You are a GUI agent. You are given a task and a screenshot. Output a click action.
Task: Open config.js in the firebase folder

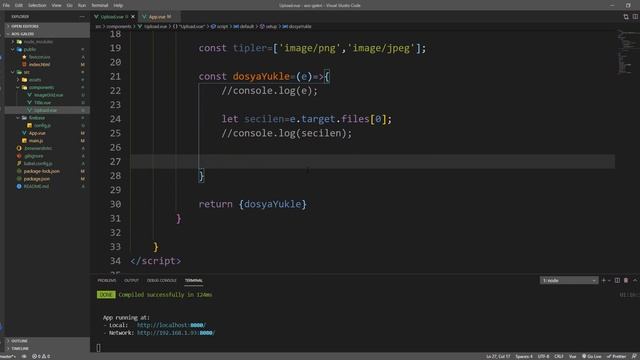pos(42,125)
